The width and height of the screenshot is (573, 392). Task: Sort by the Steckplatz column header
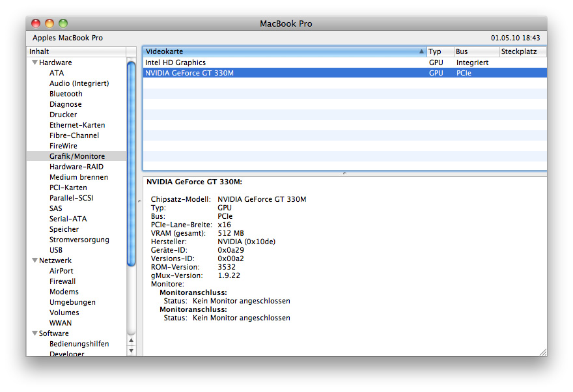[523, 51]
